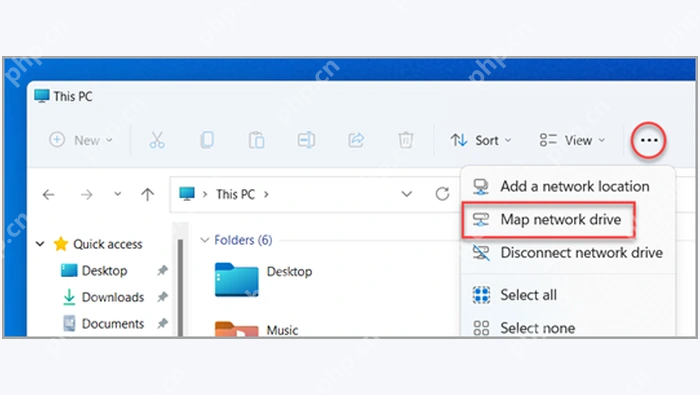Click chevron before This PC in path
The width and height of the screenshot is (700, 395).
tap(205, 194)
